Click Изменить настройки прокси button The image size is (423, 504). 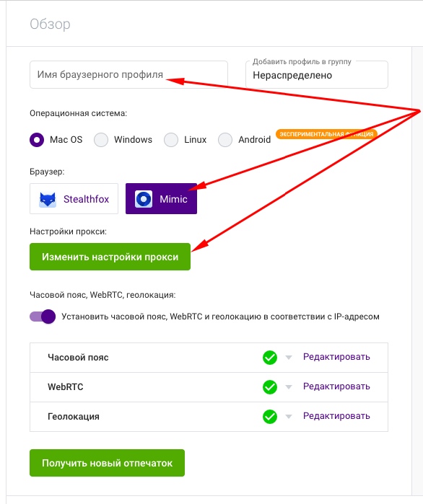pyautogui.click(x=110, y=257)
